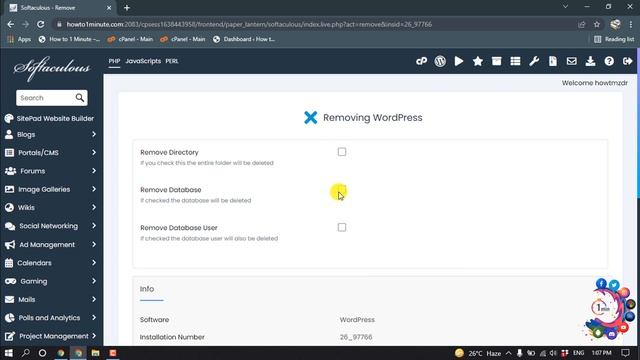Select the Softaculous - Remove browser tab
Viewport: 640px width, 360px height.
tap(60, 8)
